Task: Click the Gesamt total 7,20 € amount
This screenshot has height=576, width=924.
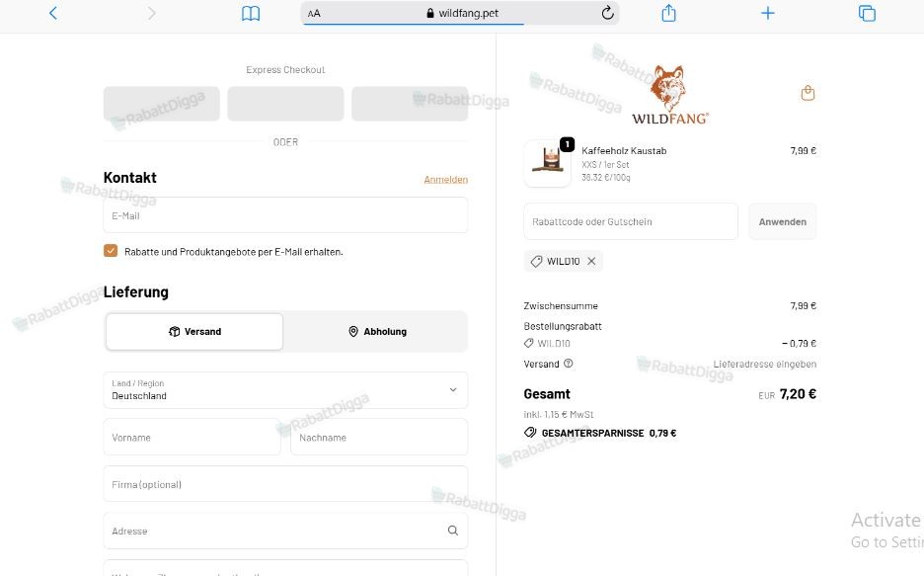Action: [x=798, y=394]
